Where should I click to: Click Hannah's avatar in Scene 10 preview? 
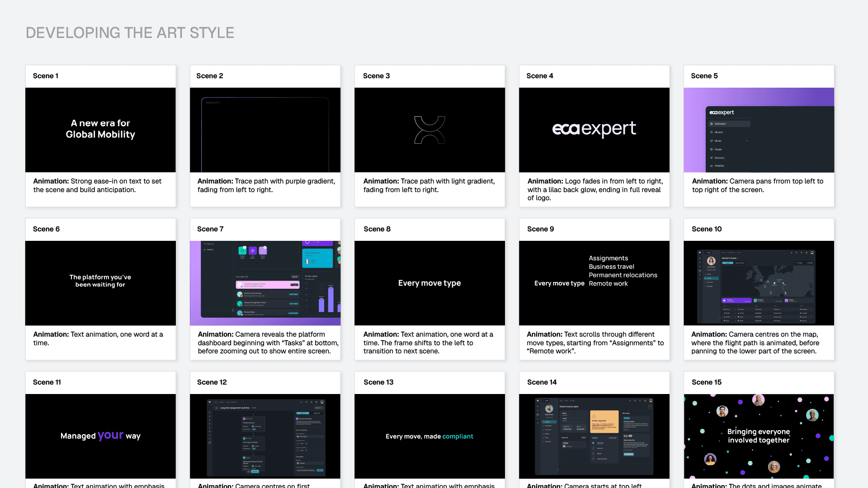[x=711, y=261]
